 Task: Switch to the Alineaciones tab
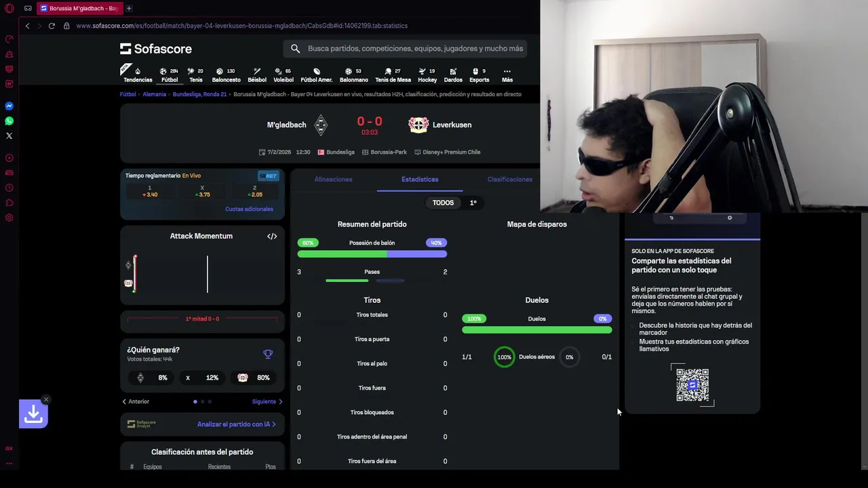click(333, 179)
